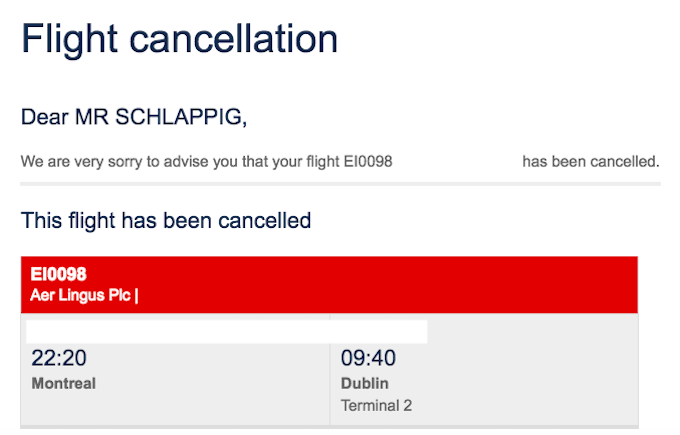The image size is (680, 435).
Task: Click blank gap after EI0098 in sentence
Action: [457, 161]
